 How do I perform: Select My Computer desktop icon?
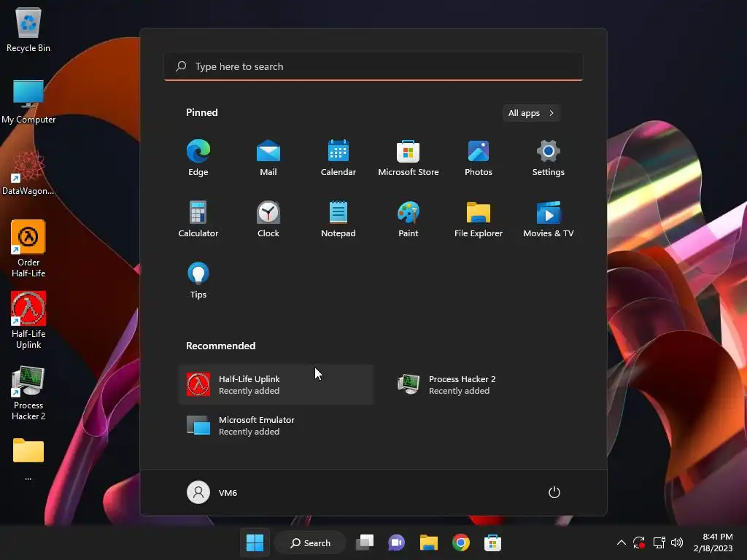click(x=28, y=101)
